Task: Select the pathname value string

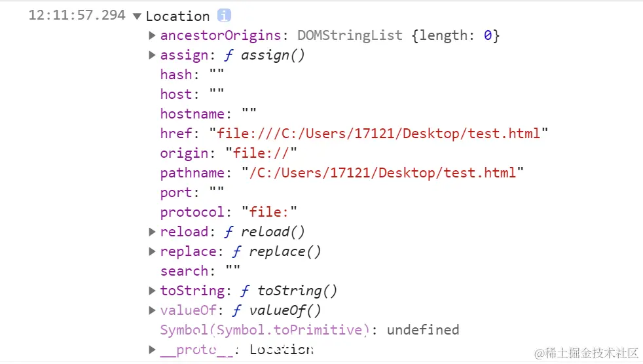Action: pyautogui.click(x=382, y=173)
